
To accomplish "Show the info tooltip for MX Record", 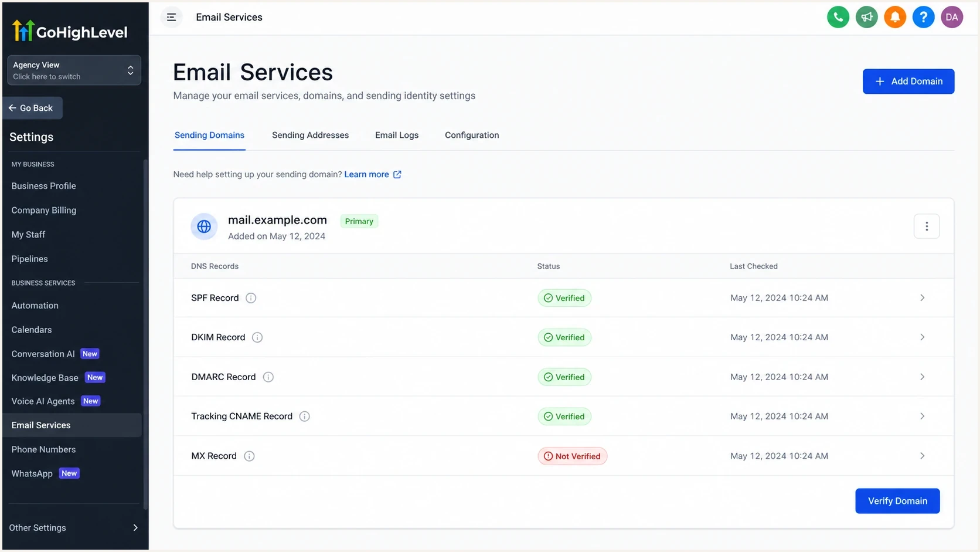I will (249, 456).
